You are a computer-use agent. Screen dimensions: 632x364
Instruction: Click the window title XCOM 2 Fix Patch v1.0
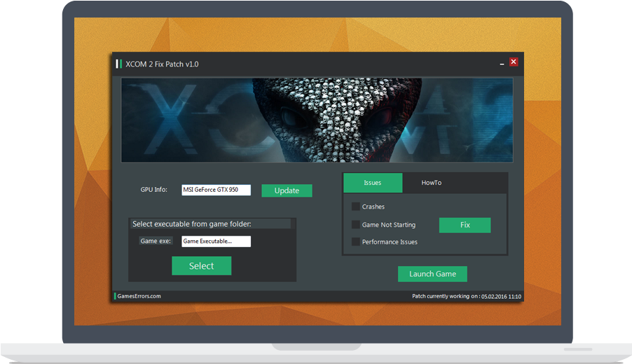[x=162, y=64]
